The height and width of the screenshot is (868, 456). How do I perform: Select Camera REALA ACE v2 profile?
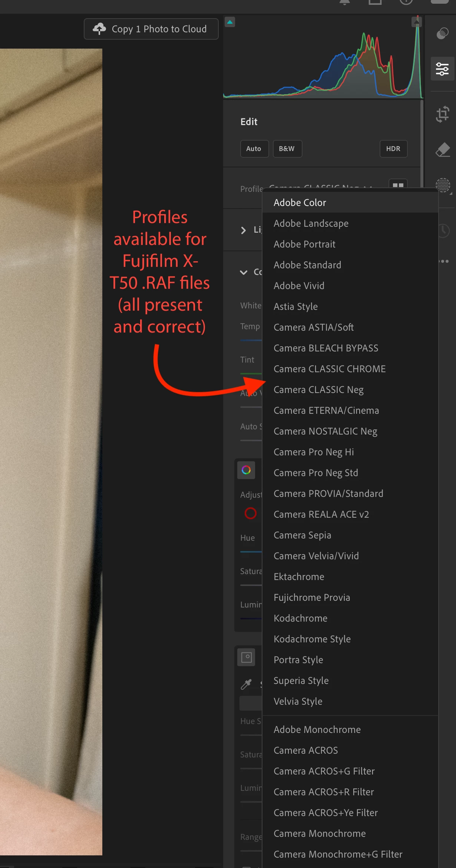[350, 514]
